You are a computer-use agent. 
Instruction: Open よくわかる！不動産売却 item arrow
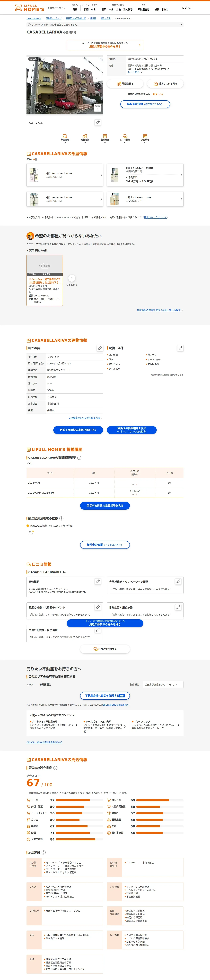click(77, 725)
